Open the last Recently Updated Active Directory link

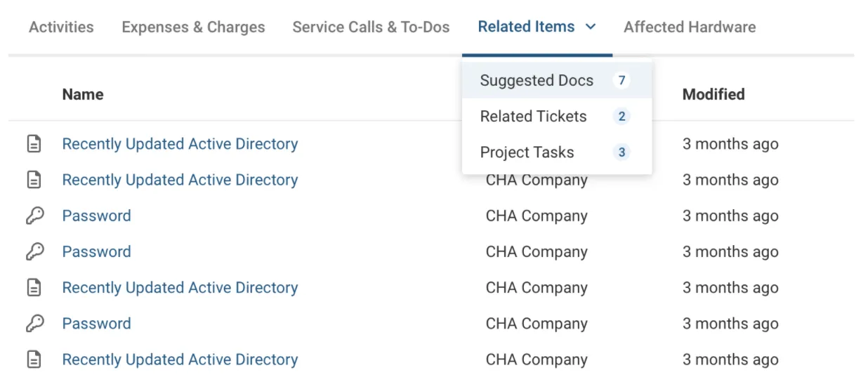tap(180, 360)
